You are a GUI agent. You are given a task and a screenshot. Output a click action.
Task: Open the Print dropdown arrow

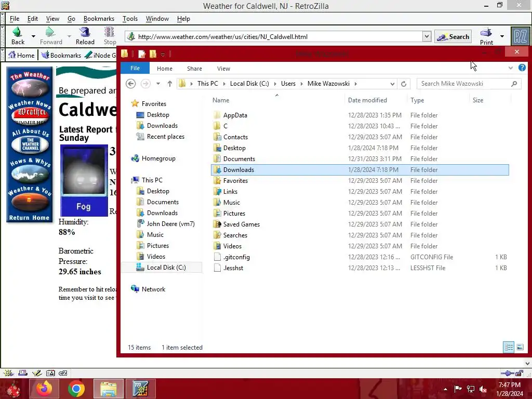click(x=502, y=36)
